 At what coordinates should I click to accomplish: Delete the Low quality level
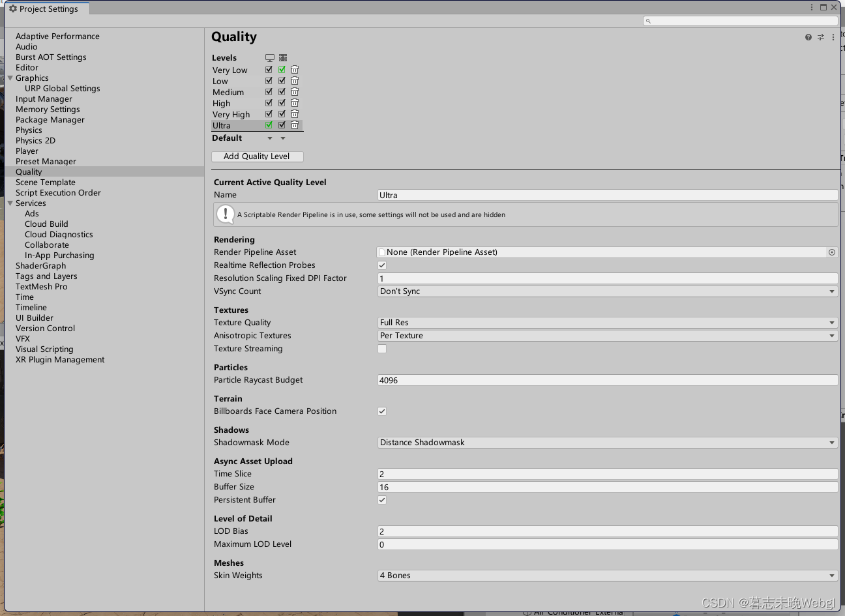[x=295, y=81]
